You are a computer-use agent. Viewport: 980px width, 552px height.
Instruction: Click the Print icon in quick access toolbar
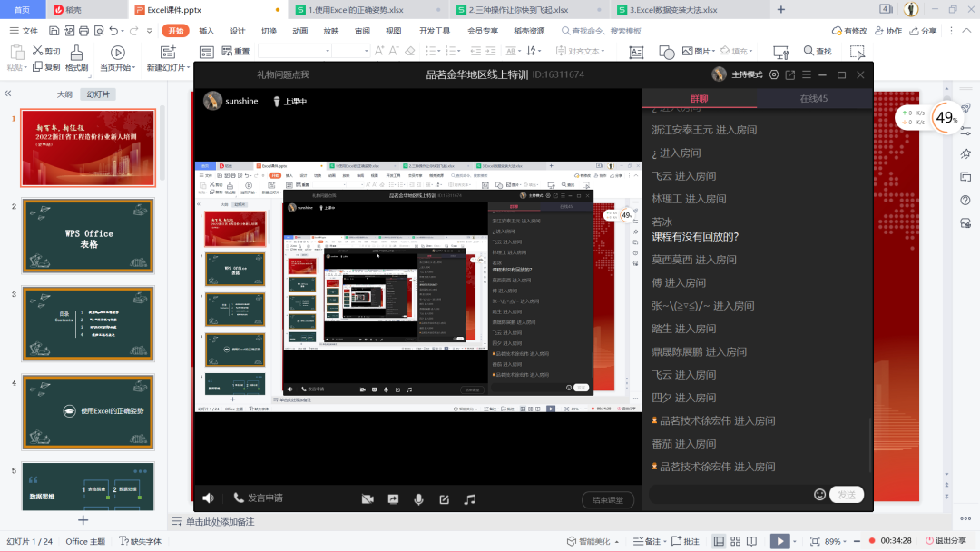[x=83, y=31]
